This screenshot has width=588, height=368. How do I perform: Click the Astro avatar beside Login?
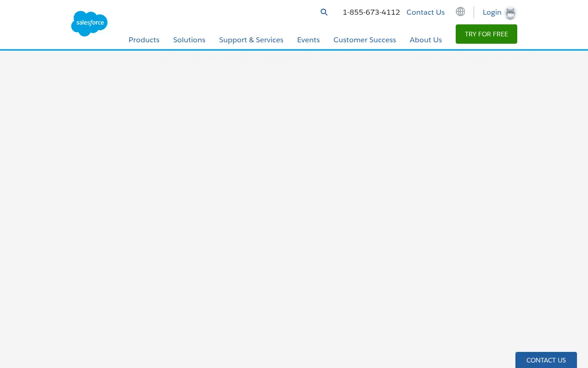[510, 13]
